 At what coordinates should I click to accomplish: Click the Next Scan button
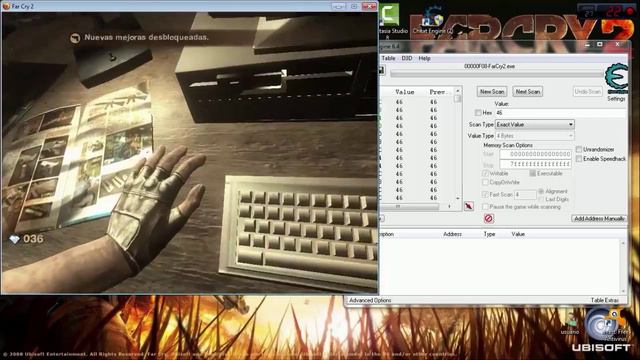pyautogui.click(x=527, y=91)
